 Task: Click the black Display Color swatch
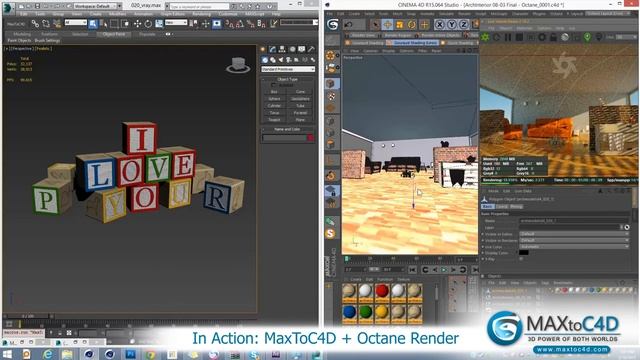click(x=524, y=253)
